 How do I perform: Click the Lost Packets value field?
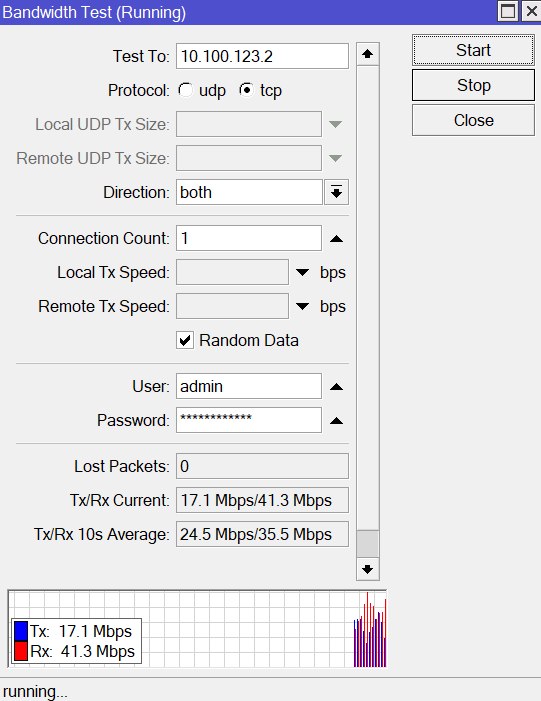262,466
